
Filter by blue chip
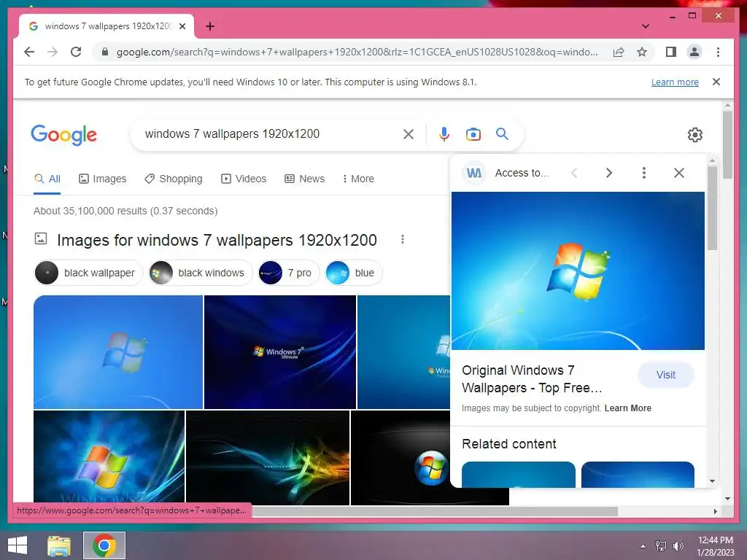(354, 273)
